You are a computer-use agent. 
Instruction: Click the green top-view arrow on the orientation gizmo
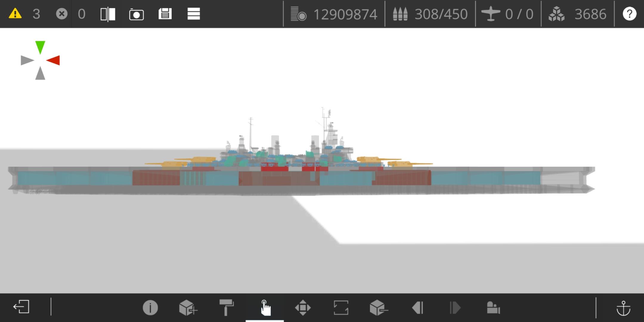[40, 47]
